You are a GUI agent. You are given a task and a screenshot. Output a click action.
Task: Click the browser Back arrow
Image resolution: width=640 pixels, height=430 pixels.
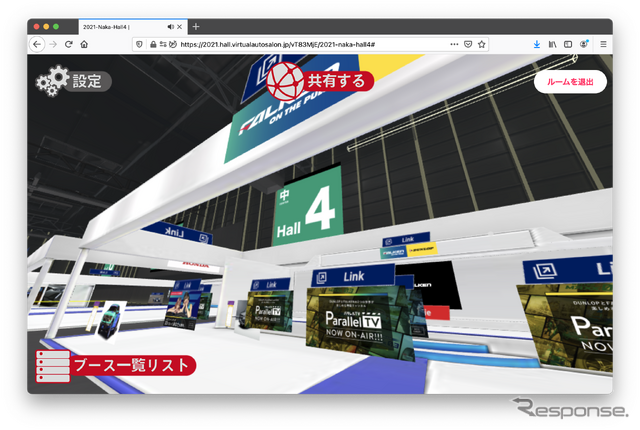[x=37, y=44]
